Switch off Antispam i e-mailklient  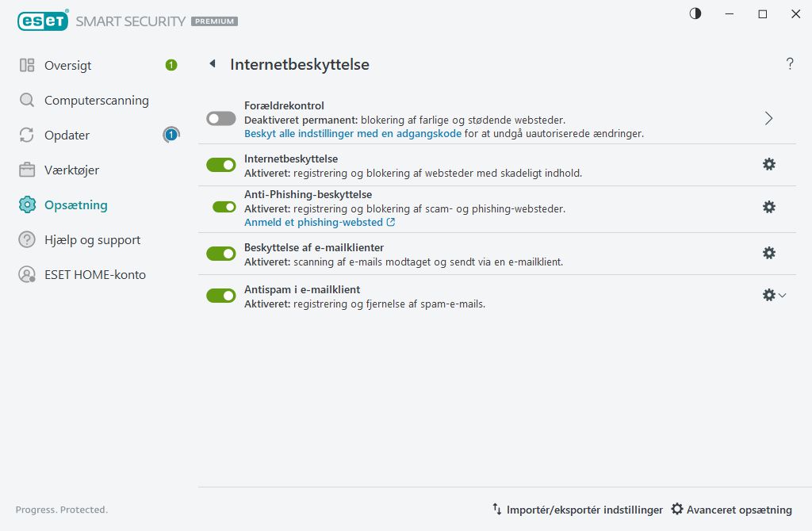(221, 296)
